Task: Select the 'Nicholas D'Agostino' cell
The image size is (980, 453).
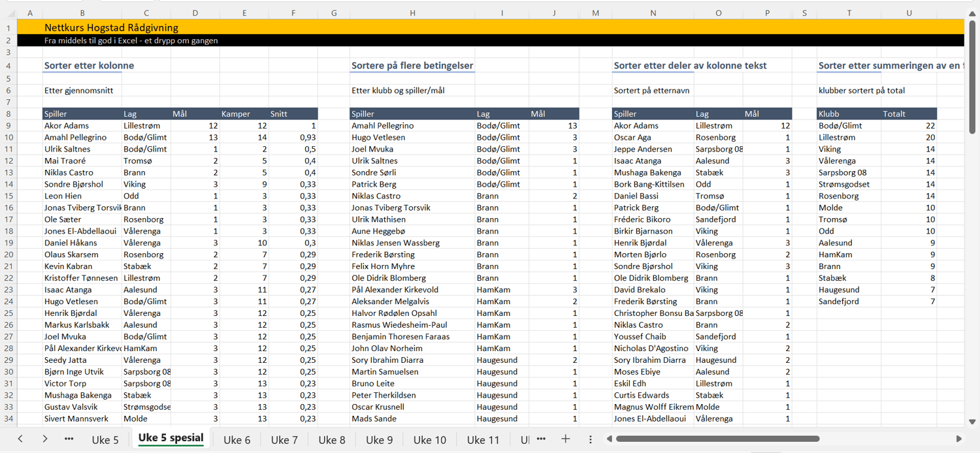Action: pyautogui.click(x=653, y=348)
